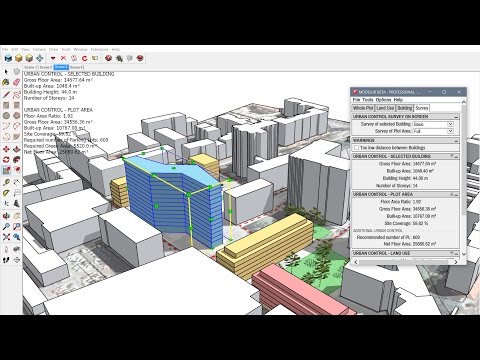This screenshot has height=360, width=480.
Task: Click Modelur panel scroll-right arrow
Action: point(456,262)
